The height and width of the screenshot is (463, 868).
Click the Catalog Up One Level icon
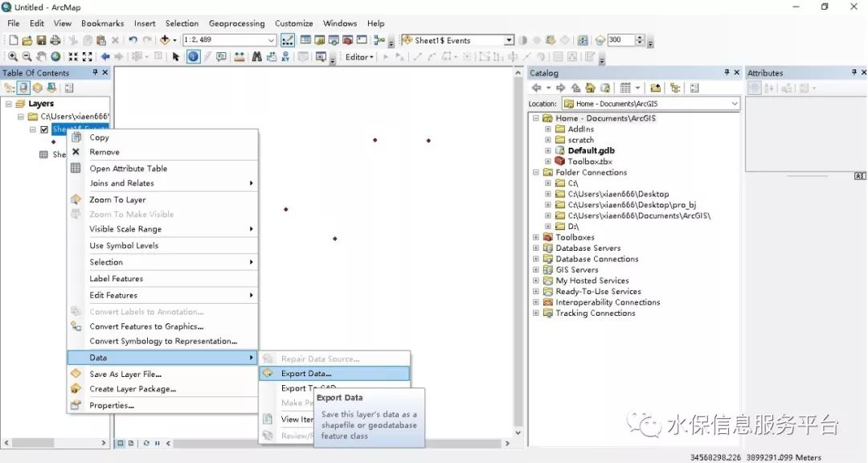coord(576,88)
